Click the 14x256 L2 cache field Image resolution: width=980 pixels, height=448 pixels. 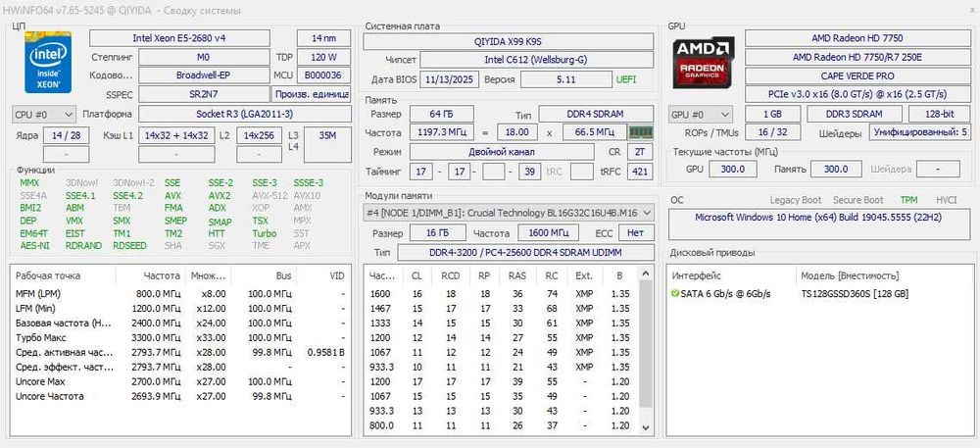[x=260, y=135]
